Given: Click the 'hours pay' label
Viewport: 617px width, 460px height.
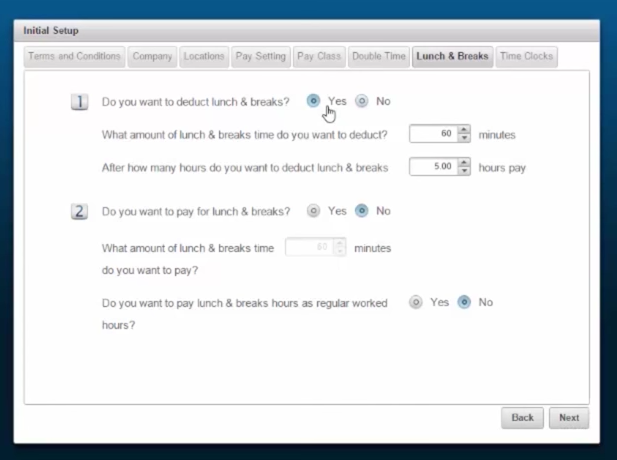Looking at the screenshot, I should [x=502, y=168].
